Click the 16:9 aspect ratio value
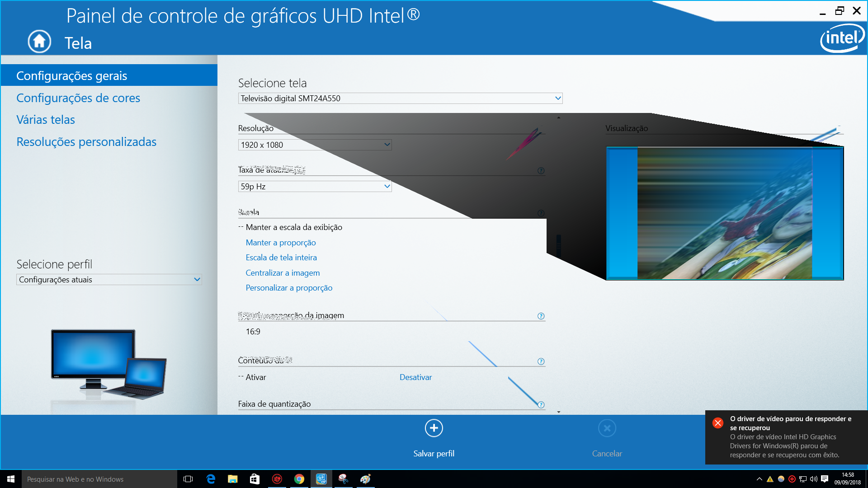Viewport: 868px width, 488px height. click(253, 332)
